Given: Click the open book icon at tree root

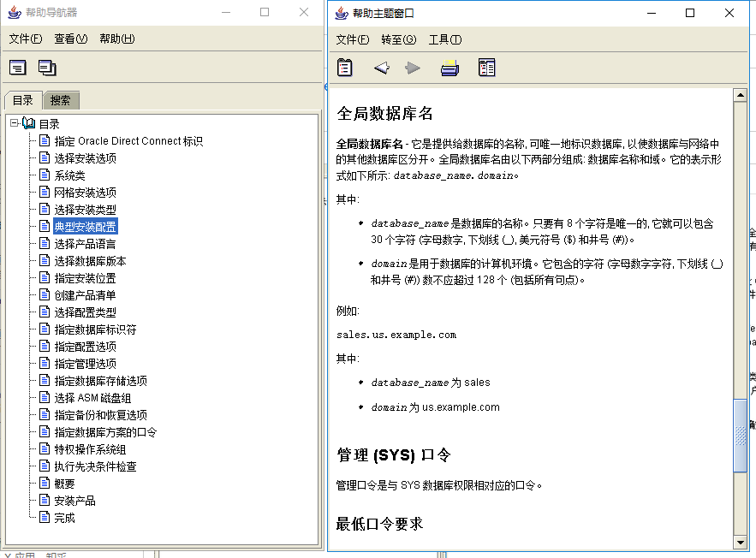Looking at the screenshot, I should pos(29,123).
